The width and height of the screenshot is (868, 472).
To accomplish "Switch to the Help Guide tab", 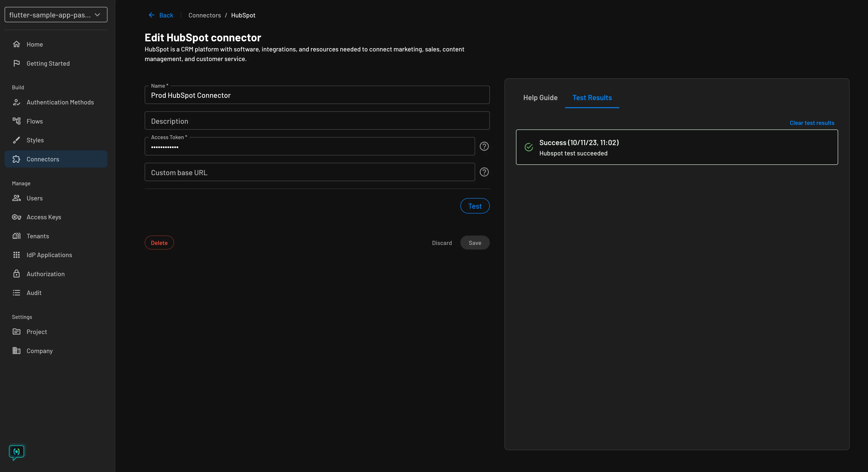I will click(540, 98).
